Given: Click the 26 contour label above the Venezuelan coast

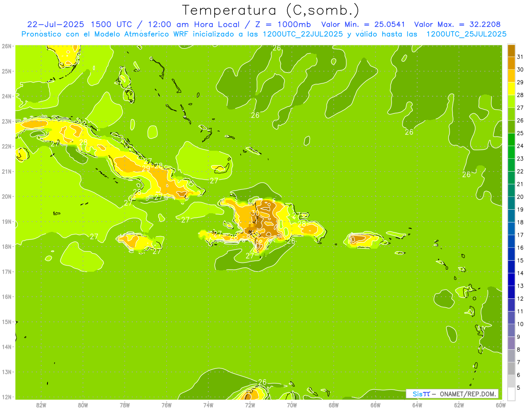Looking at the screenshot, I should point(262,382).
